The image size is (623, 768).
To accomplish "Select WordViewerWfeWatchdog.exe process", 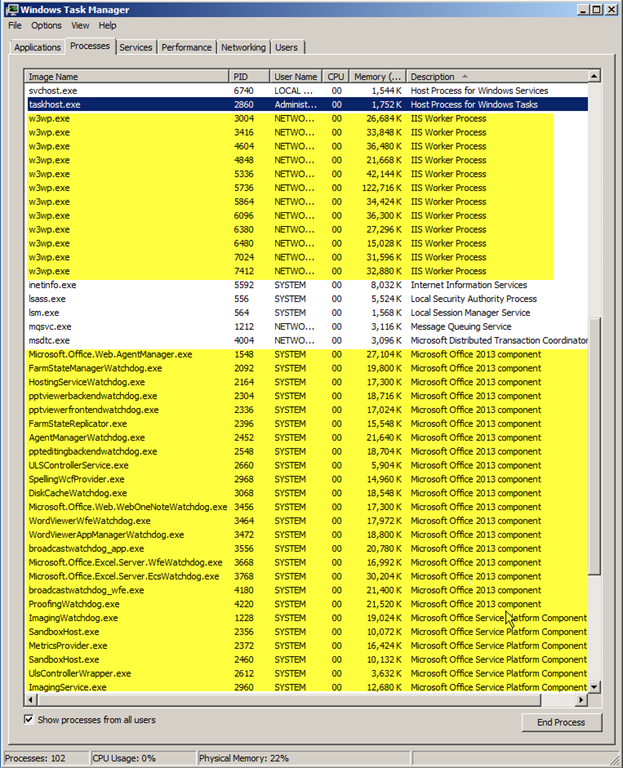I will pos(307,521).
